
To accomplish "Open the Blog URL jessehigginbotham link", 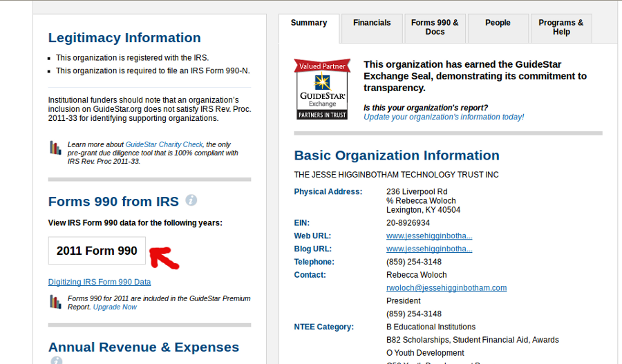I will pos(429,249).
